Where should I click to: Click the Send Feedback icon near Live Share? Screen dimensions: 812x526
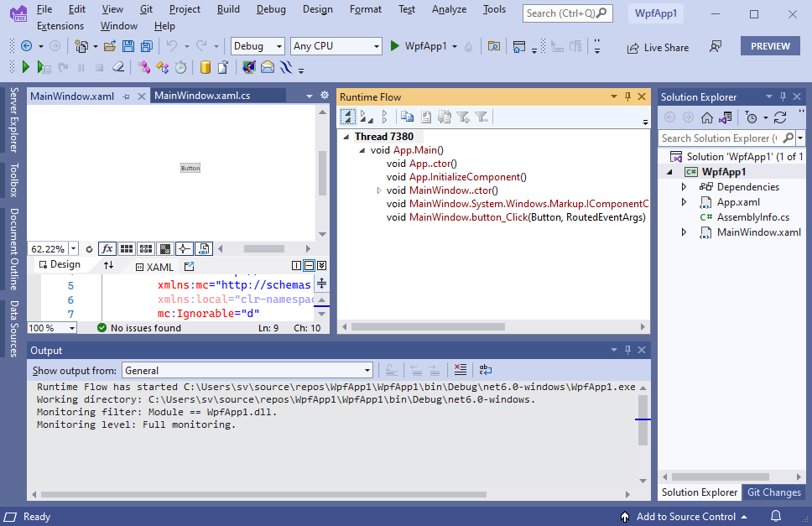tap(716, 47)
